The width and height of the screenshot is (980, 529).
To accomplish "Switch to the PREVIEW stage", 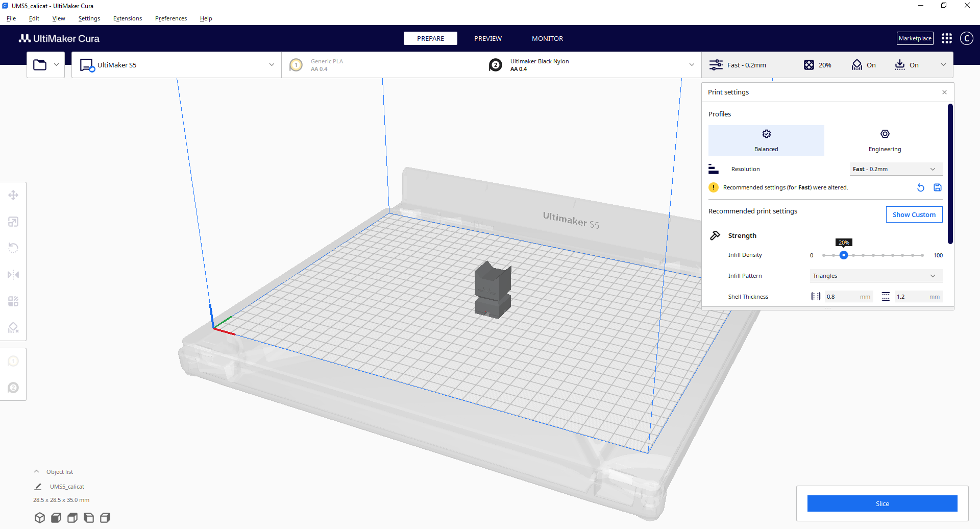I will pyautogui.click(x=488, y=38).
